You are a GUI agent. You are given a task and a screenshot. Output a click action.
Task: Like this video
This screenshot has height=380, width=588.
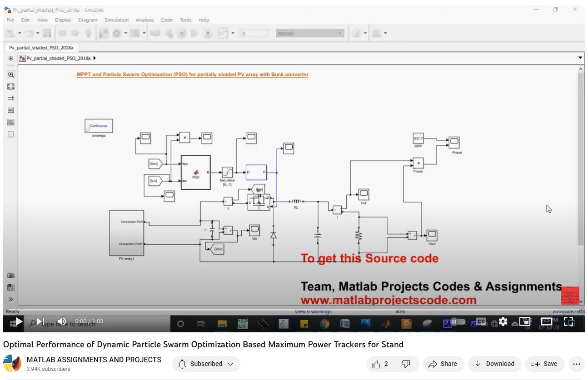click(380, 364)
